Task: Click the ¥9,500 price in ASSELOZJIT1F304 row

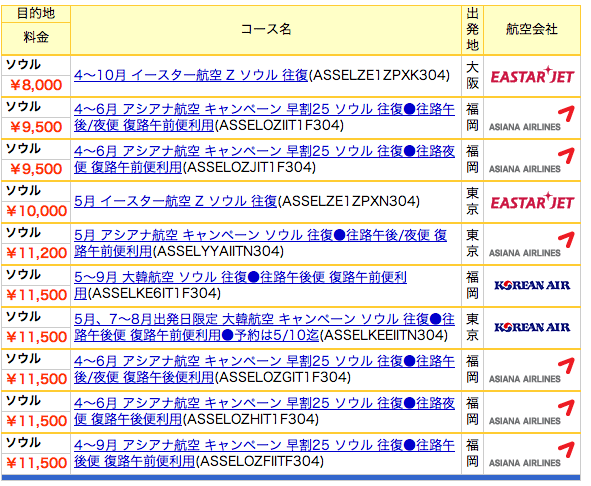Action: pos(36,169)
